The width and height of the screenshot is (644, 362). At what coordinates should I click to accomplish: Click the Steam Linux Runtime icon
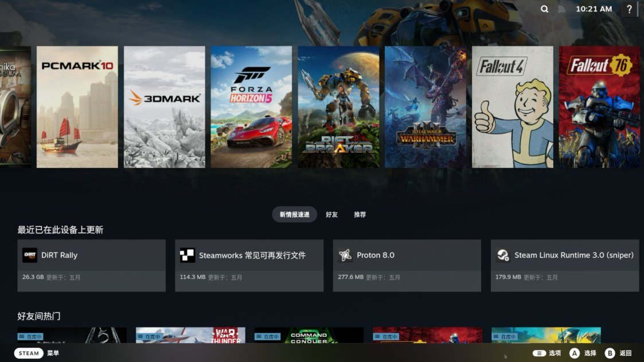pyautogui.click(x=503, y=255)
